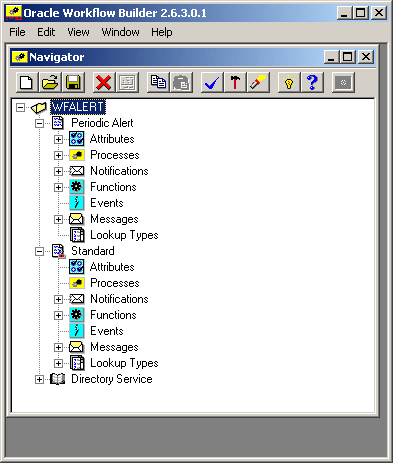Select the Standard item type label
This screenshot has height=463, width=393.
[x=93, y=251]
